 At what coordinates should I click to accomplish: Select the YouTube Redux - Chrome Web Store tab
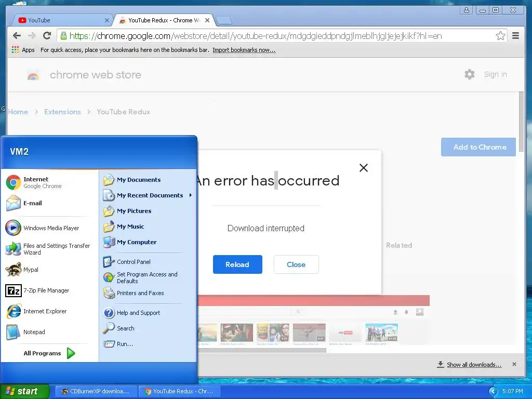pyautogui.click(x=163, y=20)
